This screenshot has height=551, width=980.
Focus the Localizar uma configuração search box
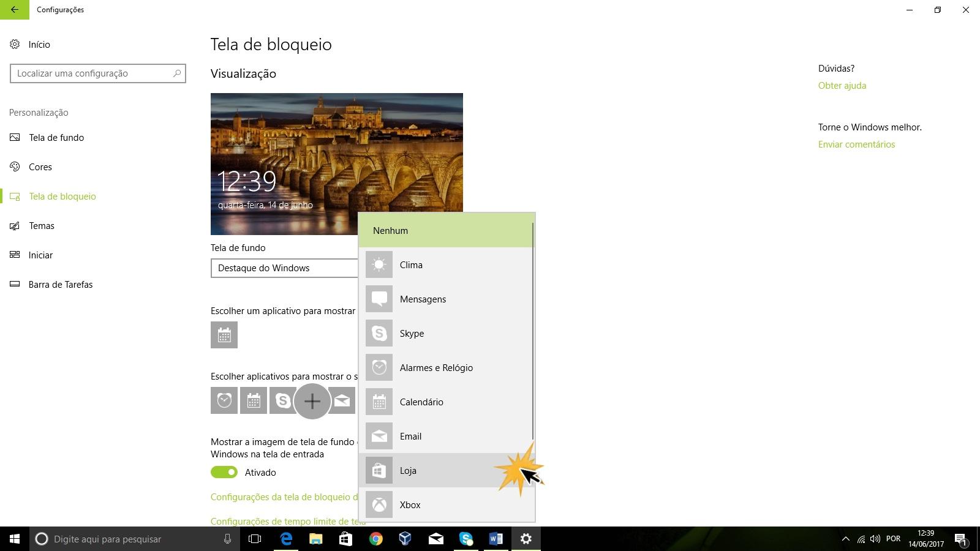click(98, 73)
